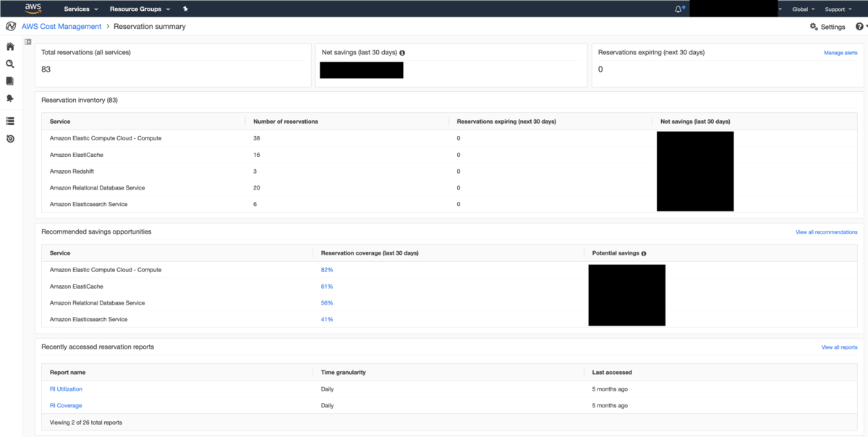
Task: Open the Services dropdown menu
Action: point(80,9)
